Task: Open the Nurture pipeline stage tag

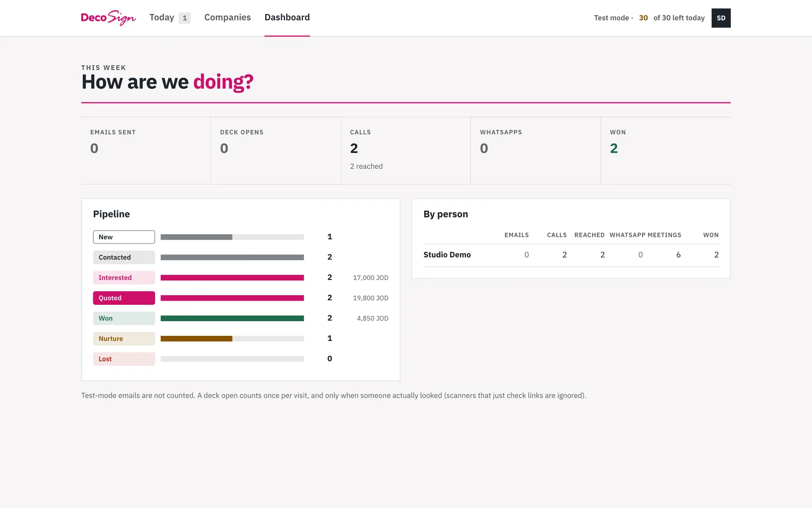Action: 124,338
